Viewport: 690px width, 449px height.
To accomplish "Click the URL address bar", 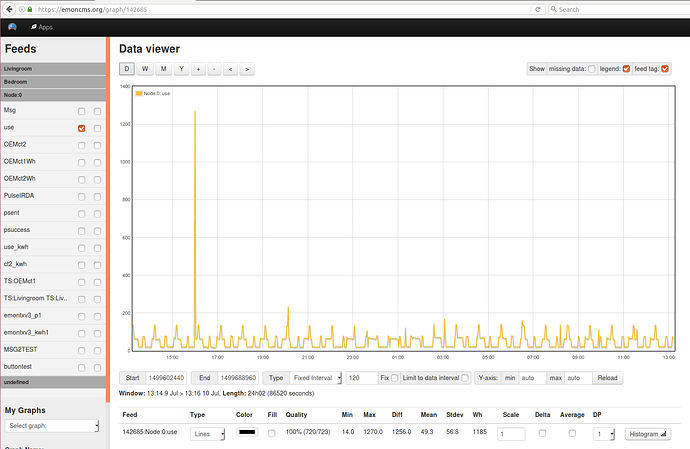I will pyautogui.click(x=282, y=9).
